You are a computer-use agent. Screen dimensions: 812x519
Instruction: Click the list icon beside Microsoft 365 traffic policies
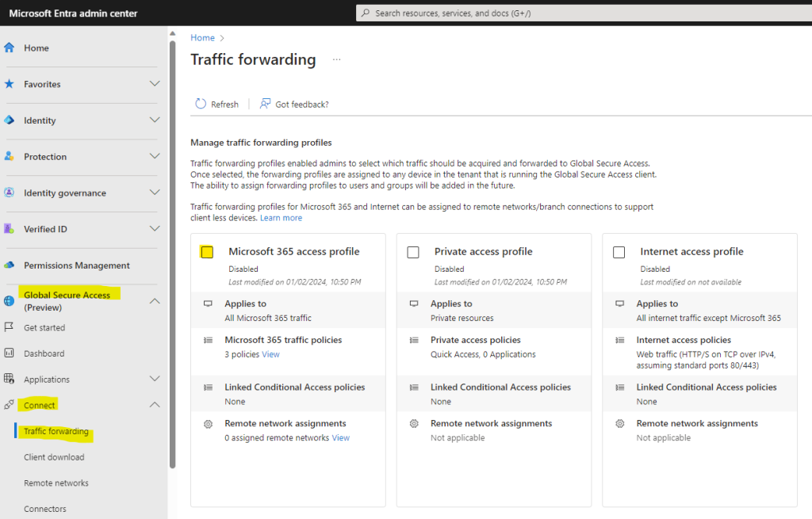click(209, 340)
